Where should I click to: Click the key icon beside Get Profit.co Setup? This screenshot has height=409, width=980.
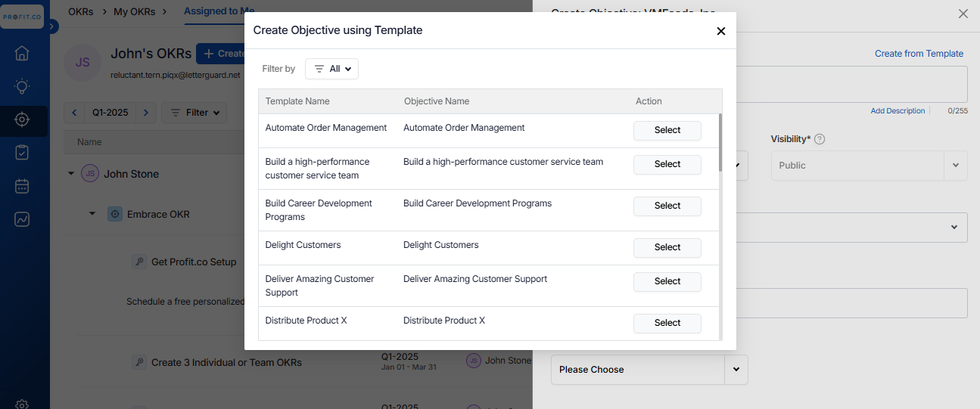tap(138, 262)
